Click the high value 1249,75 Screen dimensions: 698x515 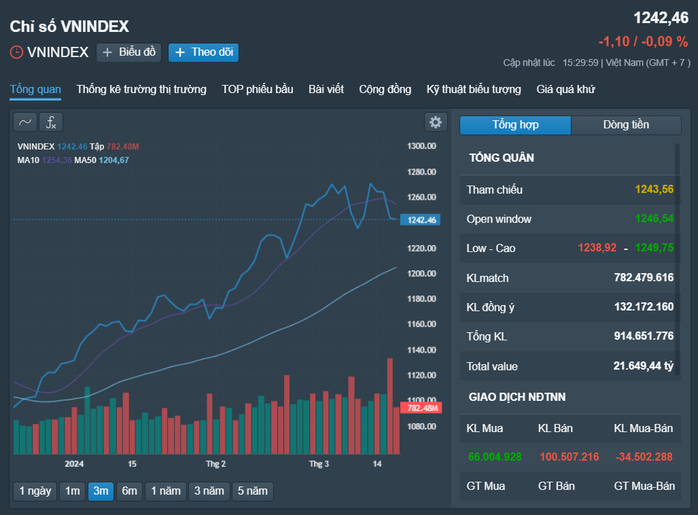pyautogui.click(x=654, y=248)
